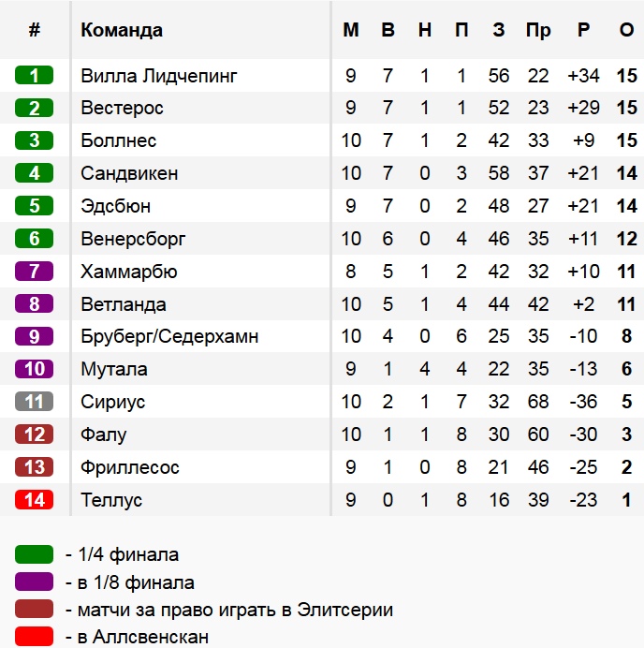Click the brown position badge number 12

point(35,434)
